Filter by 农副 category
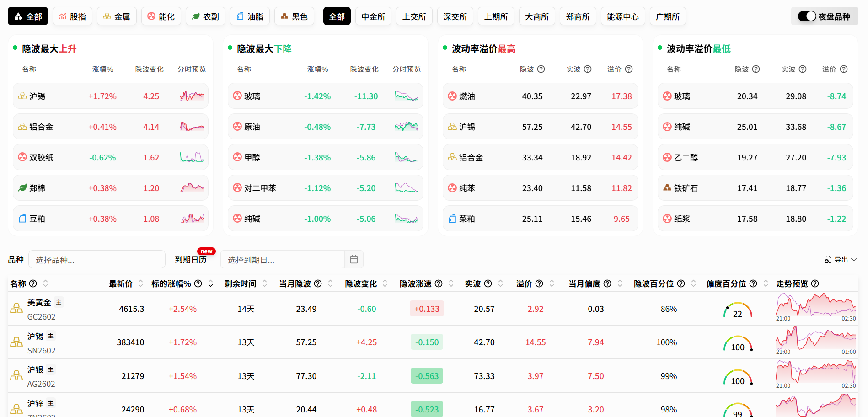The width and height of the screenshot is (868, 417). [205, 16]
